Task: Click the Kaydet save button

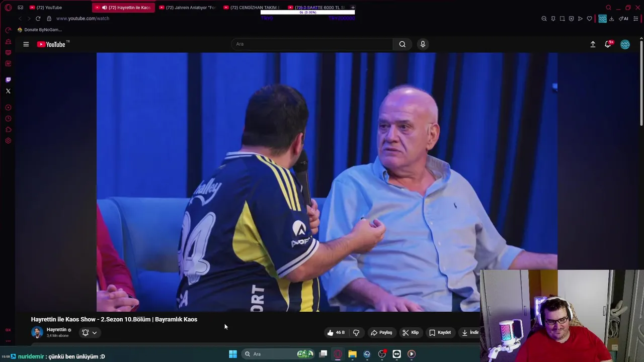Action: click(x=440, y=332)
